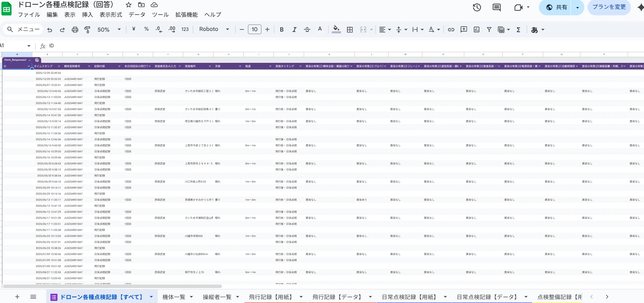
Task: Open comments panel icon at top
Action: [497, 7]
